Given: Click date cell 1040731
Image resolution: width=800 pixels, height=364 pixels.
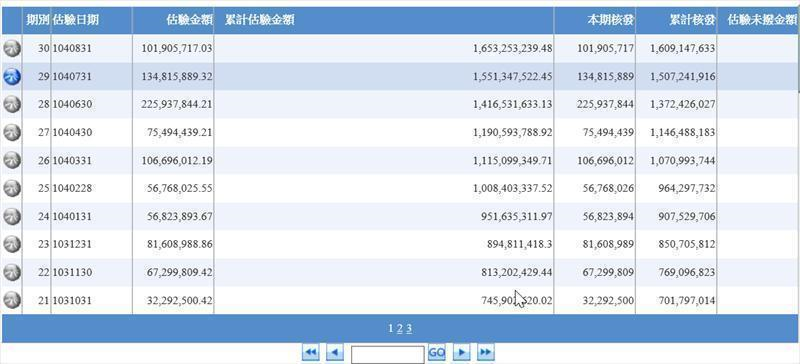Looking at the screenshot, I should pos(72,77).
